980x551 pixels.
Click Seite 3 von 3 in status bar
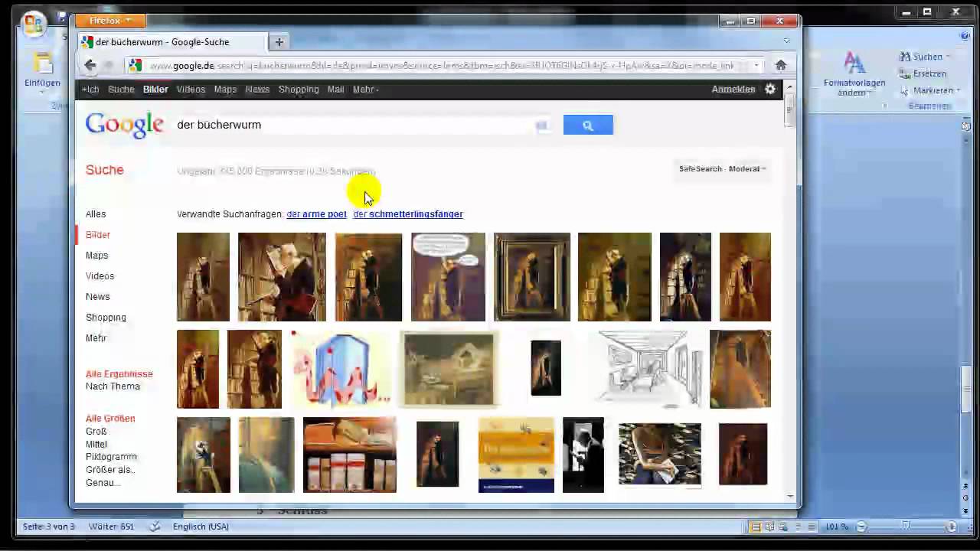49,527
